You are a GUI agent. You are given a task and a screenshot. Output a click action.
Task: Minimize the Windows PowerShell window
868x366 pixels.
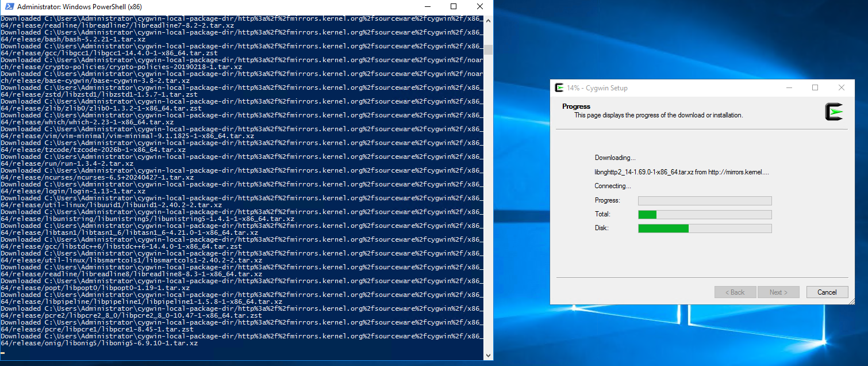[x=427, y=7]
